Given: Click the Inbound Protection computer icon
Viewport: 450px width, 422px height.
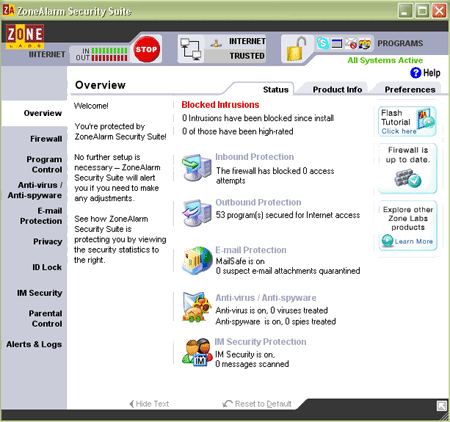Looking at the screenshot, I should click(x=197, y=167).
